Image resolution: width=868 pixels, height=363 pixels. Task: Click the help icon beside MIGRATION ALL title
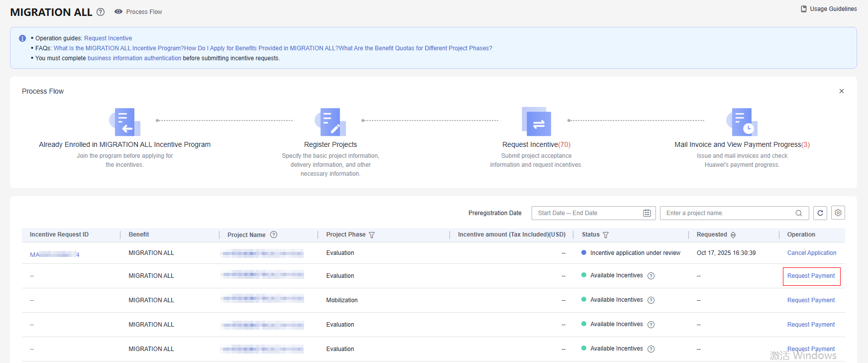(101, 12)
